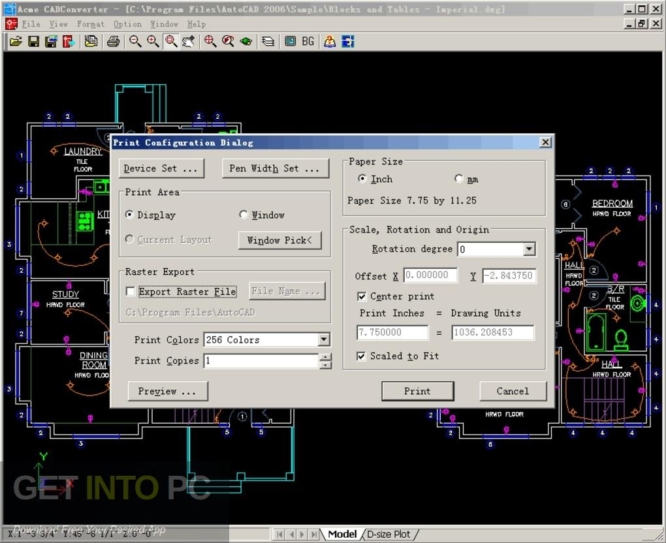Uncheck the Center print checkbox

(x=361, y=296)
